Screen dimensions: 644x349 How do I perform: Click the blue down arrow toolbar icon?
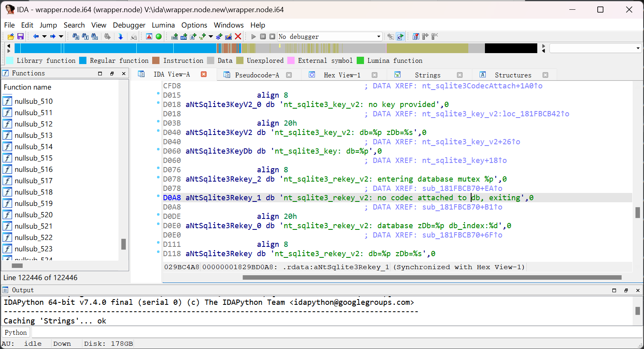121,36
